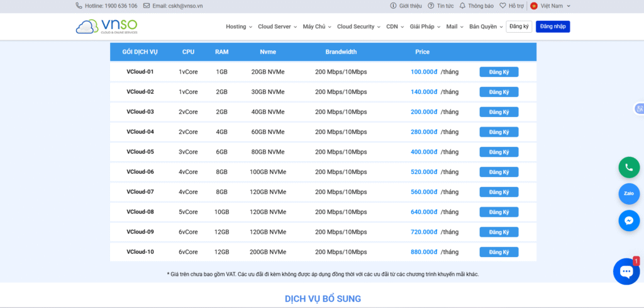Click the translate icon on right edge
This screenshot has height=308, width=644.
639,108
